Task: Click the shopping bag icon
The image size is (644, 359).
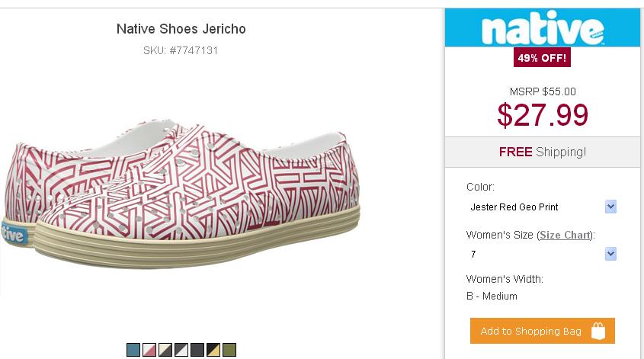Action: coord(598,331)
